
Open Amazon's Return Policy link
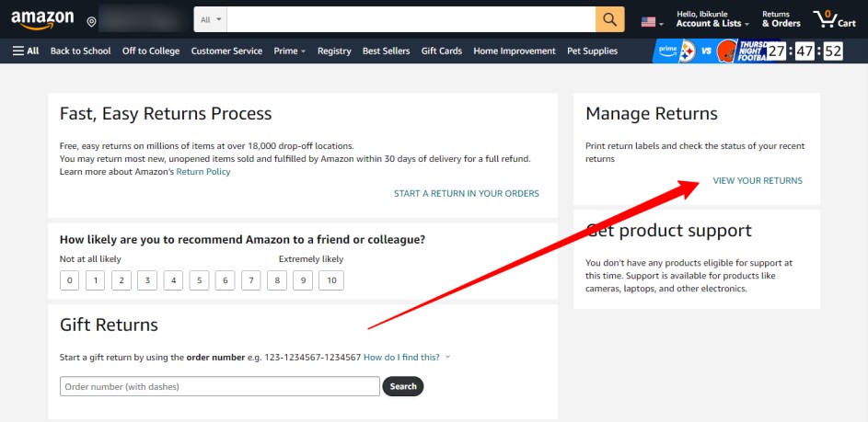tap(203, 172)
